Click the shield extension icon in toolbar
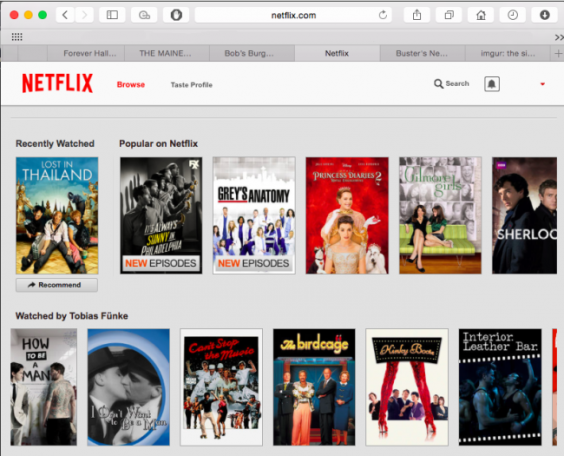The image size is (564, 456). [x=176, y=15]
